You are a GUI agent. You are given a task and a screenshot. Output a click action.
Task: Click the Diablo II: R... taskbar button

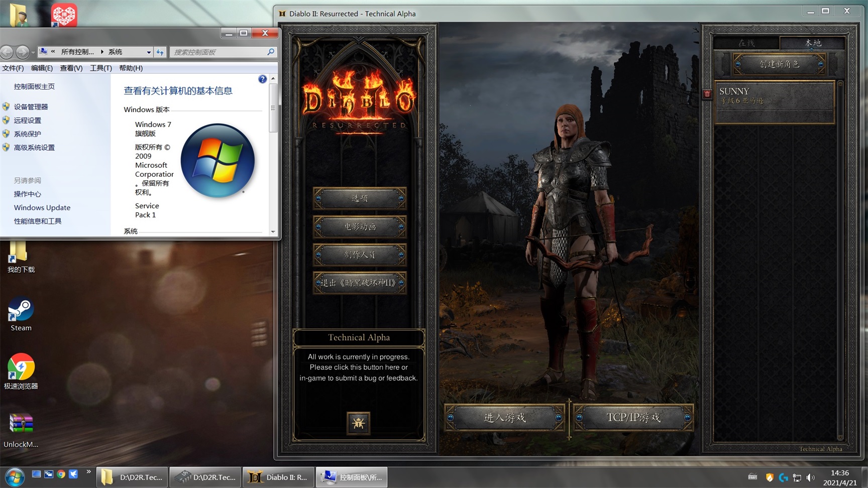tap(278, 477)
